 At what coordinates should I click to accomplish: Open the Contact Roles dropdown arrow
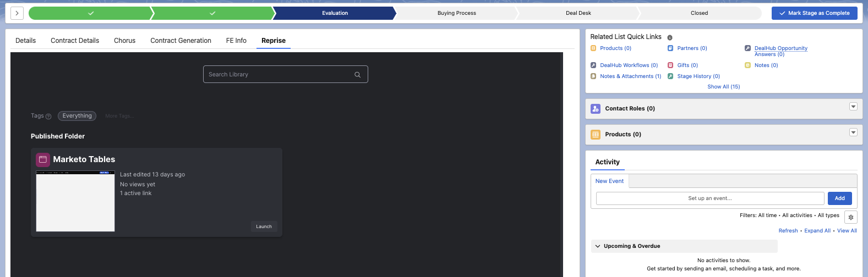point(853,107)
